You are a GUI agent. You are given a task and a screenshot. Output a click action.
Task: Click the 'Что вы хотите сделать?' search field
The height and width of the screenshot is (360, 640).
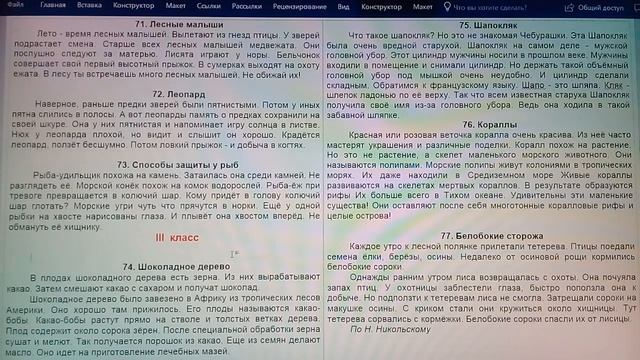pos(490,8)
